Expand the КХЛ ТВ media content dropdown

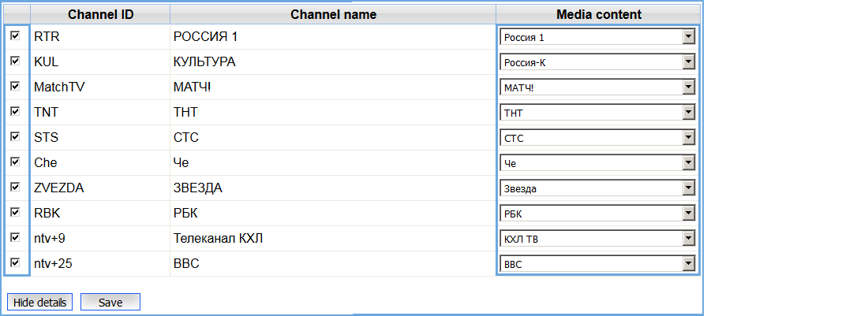pyautogui.click(x=597, y=240)
